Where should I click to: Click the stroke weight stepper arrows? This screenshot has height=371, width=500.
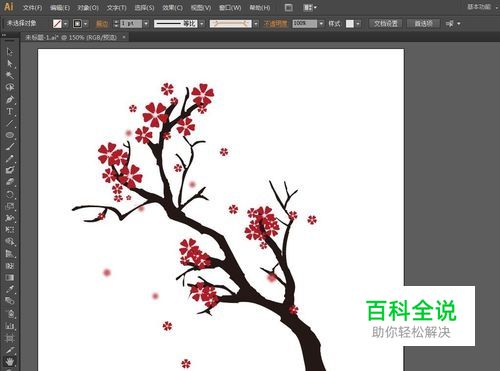pos(116,24)
